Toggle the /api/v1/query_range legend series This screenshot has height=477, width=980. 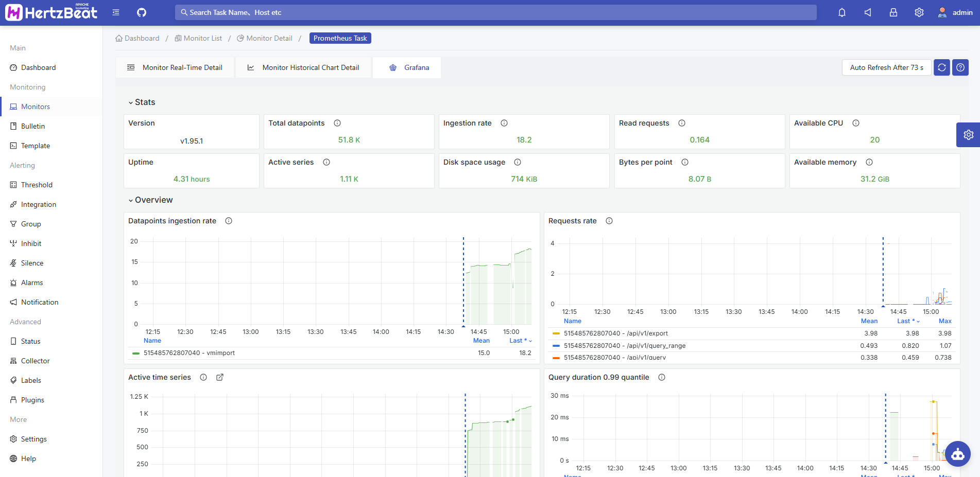(x=624, y=346)
